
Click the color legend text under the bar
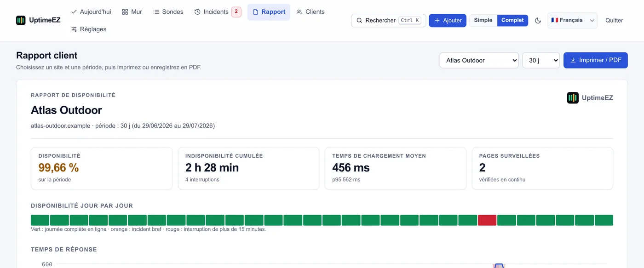point(149,229)
